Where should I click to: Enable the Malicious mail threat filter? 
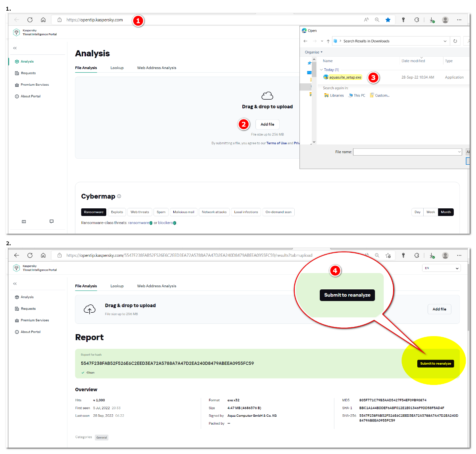[183, 212]
